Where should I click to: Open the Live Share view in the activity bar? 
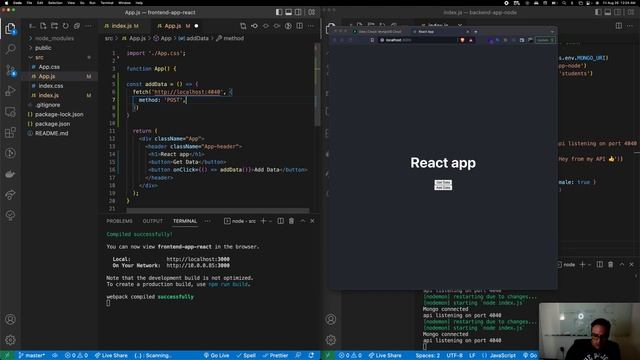point(10,195)
